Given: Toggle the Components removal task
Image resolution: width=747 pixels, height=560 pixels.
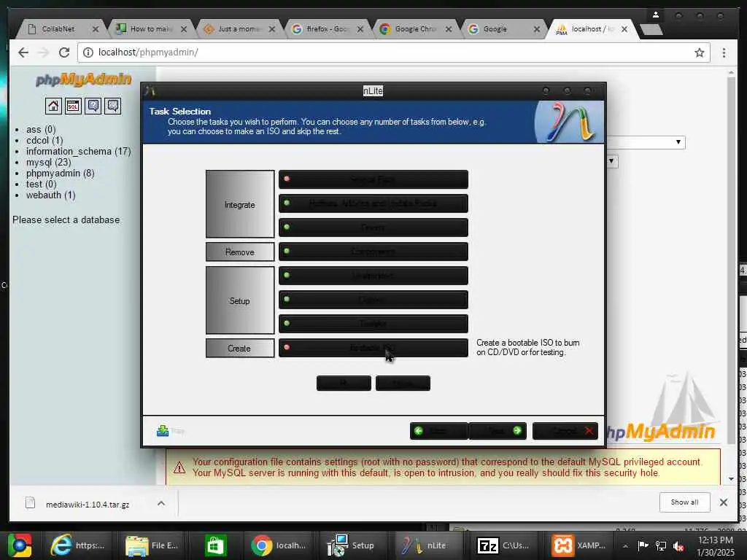Looking at the screenshot, I should coord(373,252).
